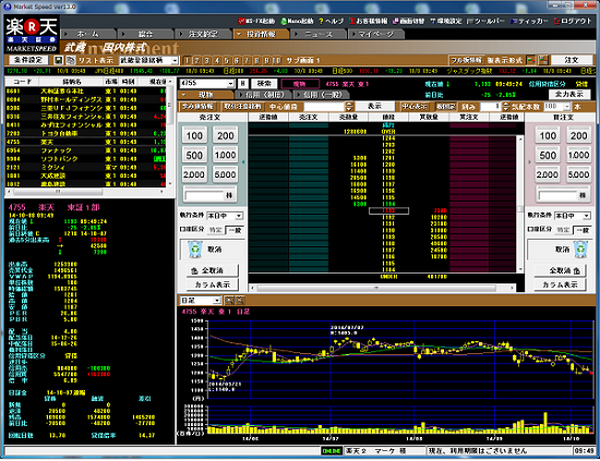The image size is (600, 461).
Task: Adjust 中心値段 spinner arrows
Action: [x=349, y=106]
